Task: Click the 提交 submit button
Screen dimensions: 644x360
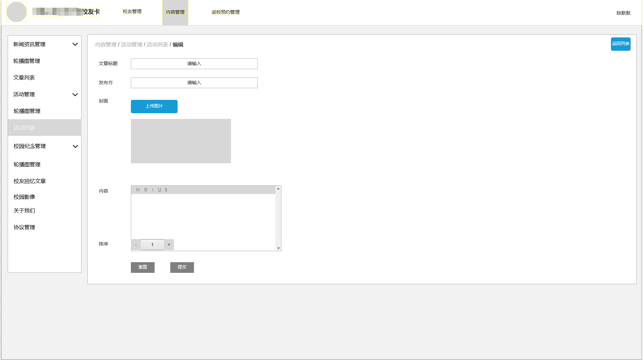Action: tap(182, 267)
